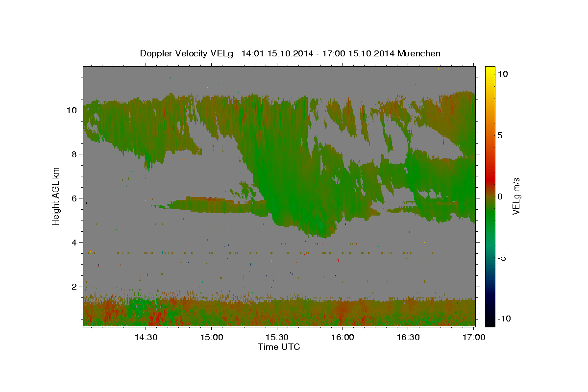Click the height tick label 4

pos(74,243)
